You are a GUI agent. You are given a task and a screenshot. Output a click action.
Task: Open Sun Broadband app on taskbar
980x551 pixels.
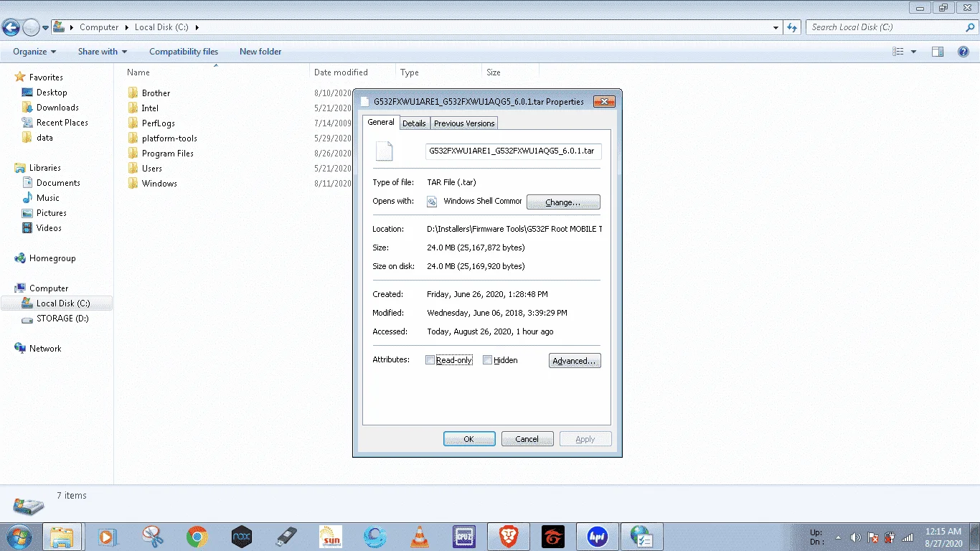point(331,537)
